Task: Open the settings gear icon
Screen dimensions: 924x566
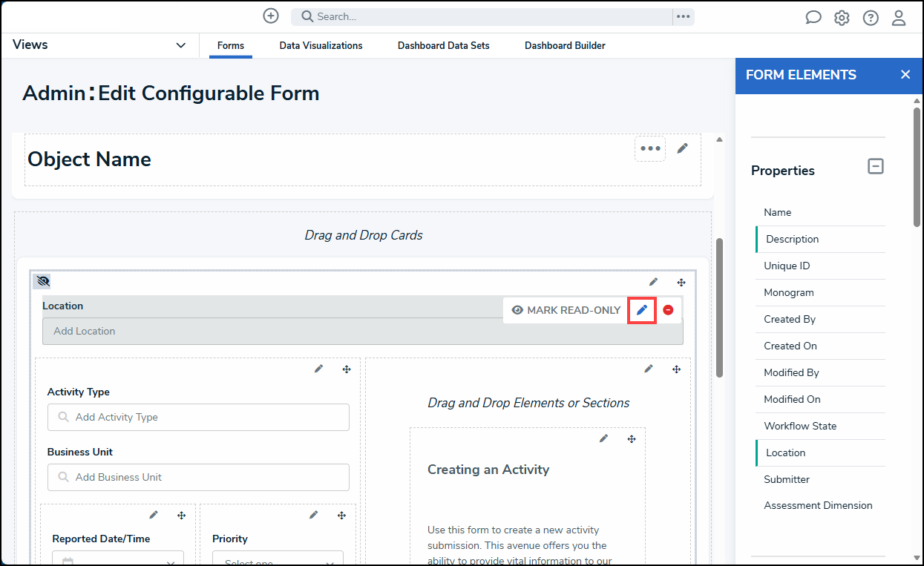Action: click(842, 18)
